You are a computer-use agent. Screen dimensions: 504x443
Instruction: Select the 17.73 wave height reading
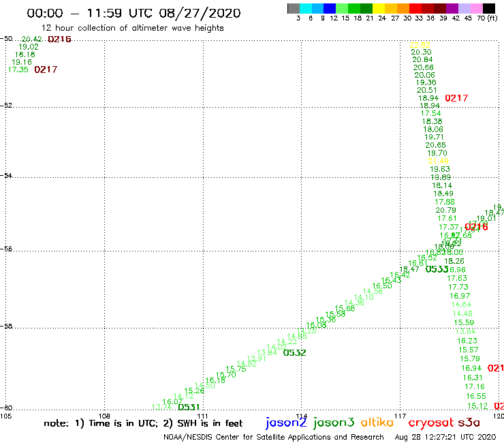tap(458, 287)
